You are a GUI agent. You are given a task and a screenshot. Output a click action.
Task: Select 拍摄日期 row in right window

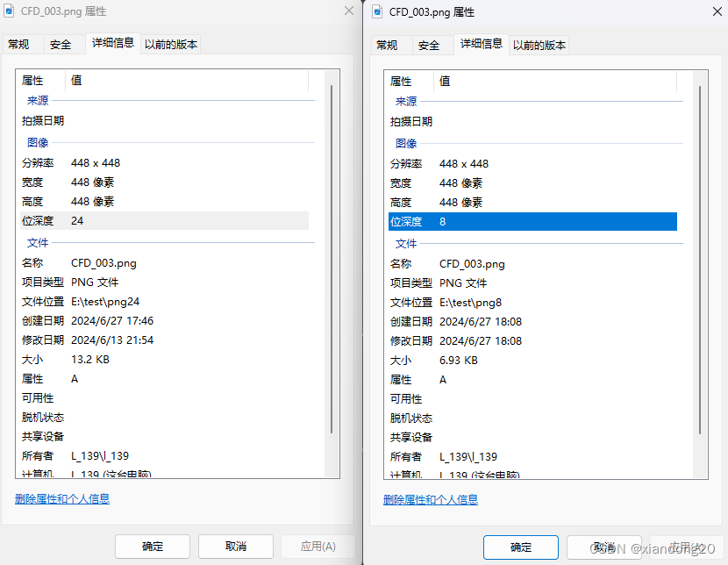(532, 122)
